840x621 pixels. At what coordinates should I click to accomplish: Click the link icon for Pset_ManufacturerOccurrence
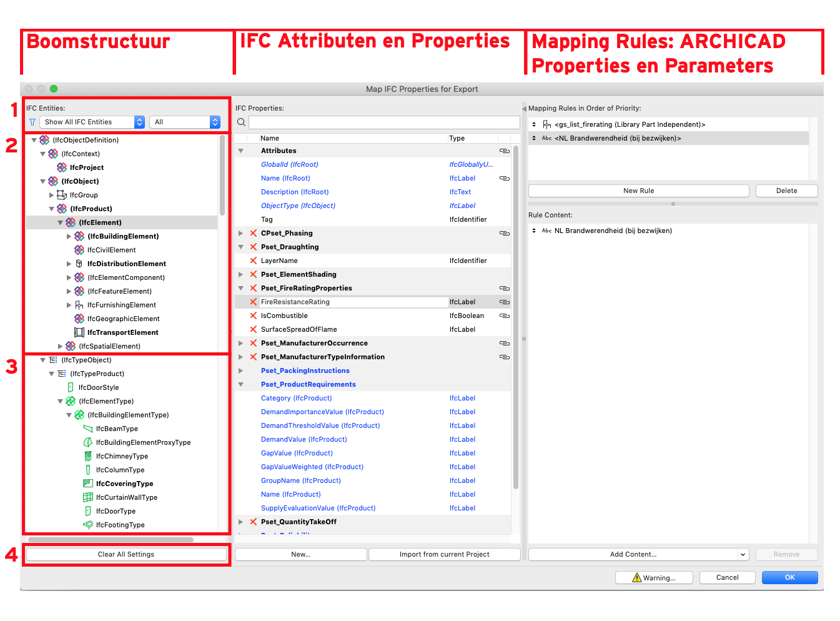[x=505, y=343]
